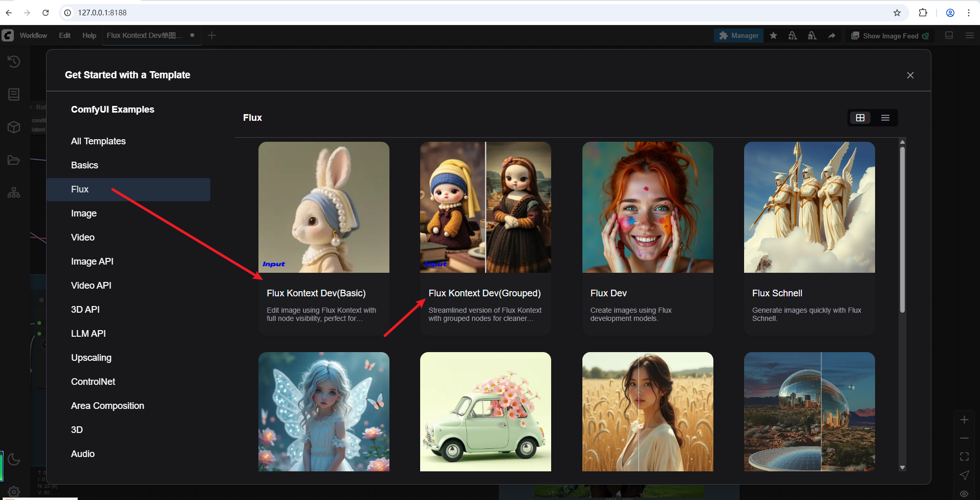Open the green car with flowers thumbnail
Screen dimensions: 980x500
tap(486, 411)
